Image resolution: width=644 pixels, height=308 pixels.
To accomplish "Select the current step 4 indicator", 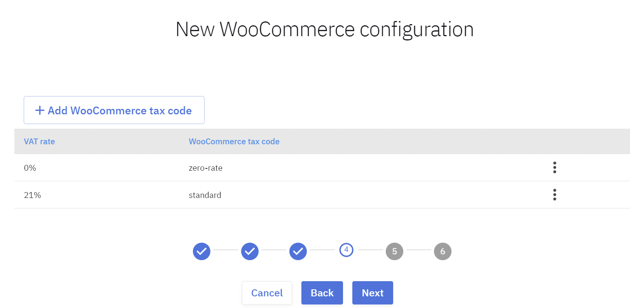I will tap(346, 250).
